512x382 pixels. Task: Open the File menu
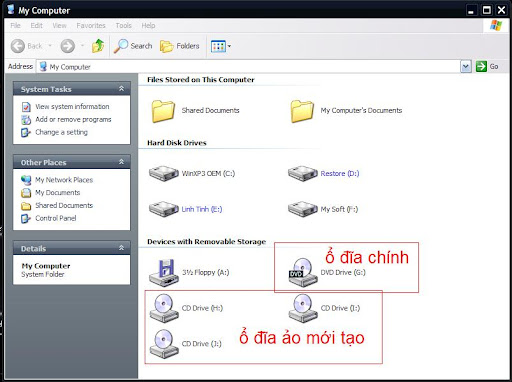click(x=15, y=25)
